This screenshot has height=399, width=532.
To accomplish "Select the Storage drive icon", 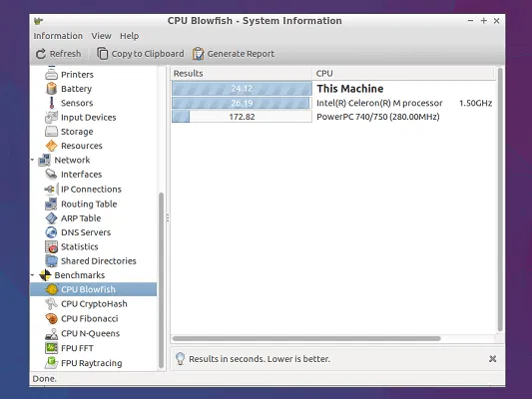I will pos(51,132).
